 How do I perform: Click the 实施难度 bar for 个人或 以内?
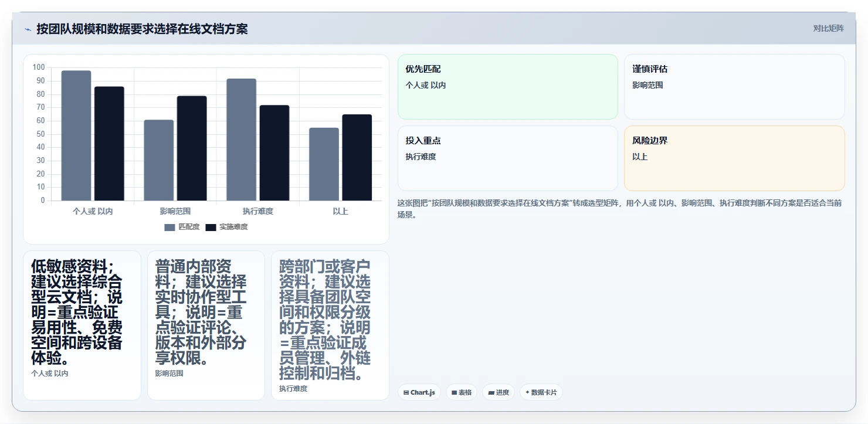pos(109,144)
